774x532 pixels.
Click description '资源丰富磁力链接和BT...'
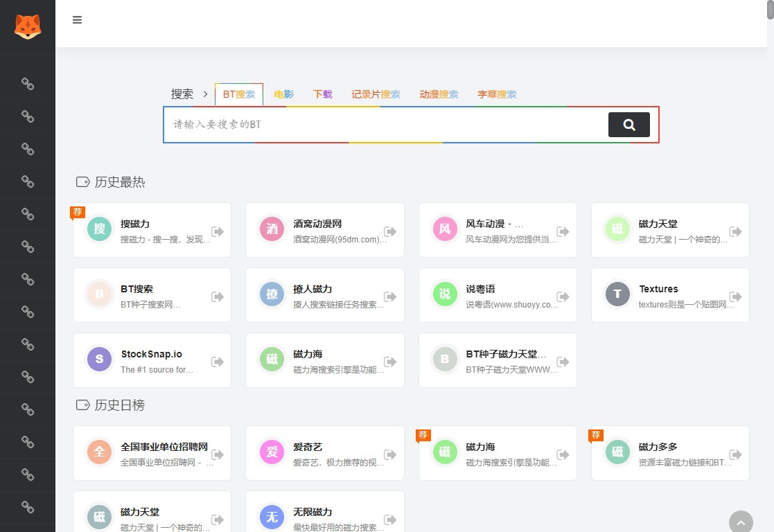(x=685, y=463)
